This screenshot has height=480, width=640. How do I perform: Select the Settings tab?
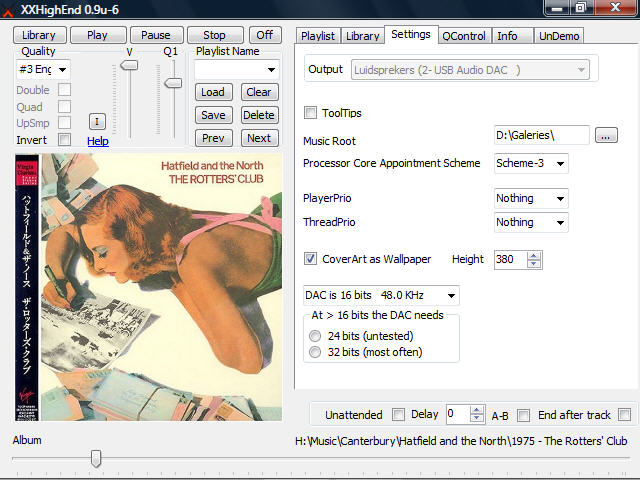point(411,34)
